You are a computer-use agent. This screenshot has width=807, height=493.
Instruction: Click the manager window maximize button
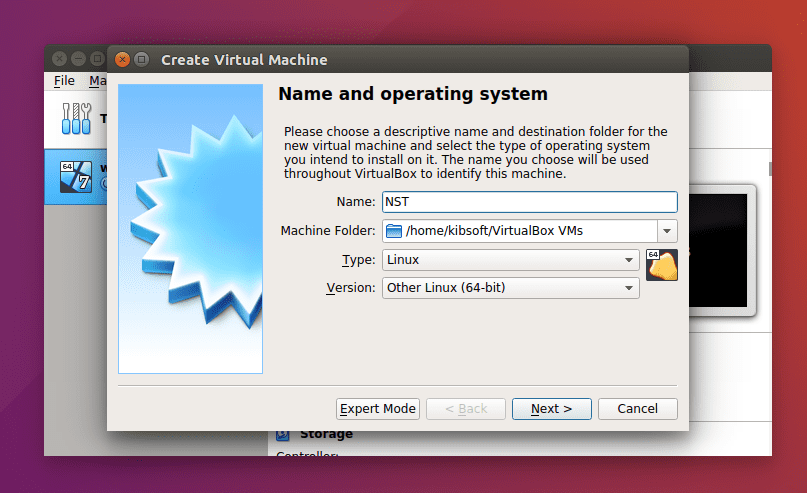tap(97, 59)
